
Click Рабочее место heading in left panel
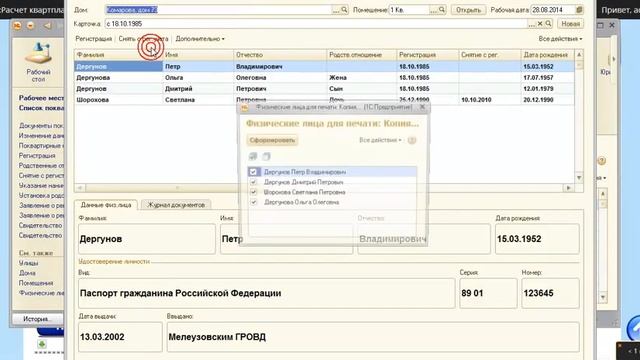(41, 98)
